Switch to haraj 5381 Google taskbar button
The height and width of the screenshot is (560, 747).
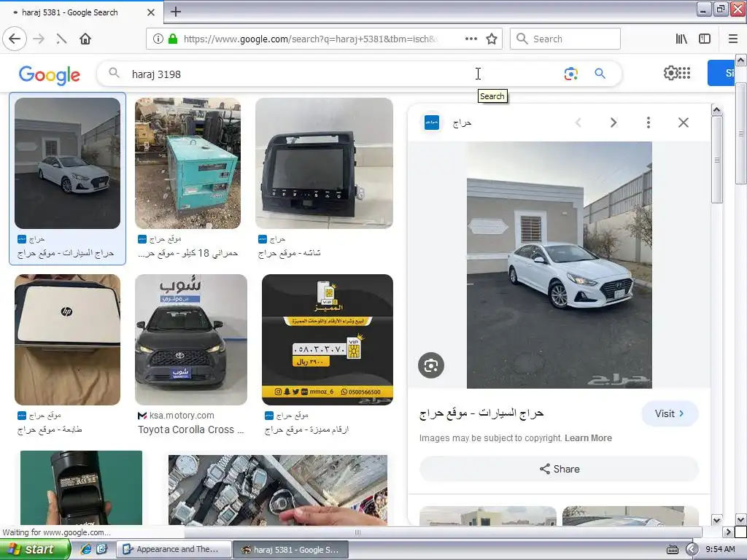[x=291, y=550]
